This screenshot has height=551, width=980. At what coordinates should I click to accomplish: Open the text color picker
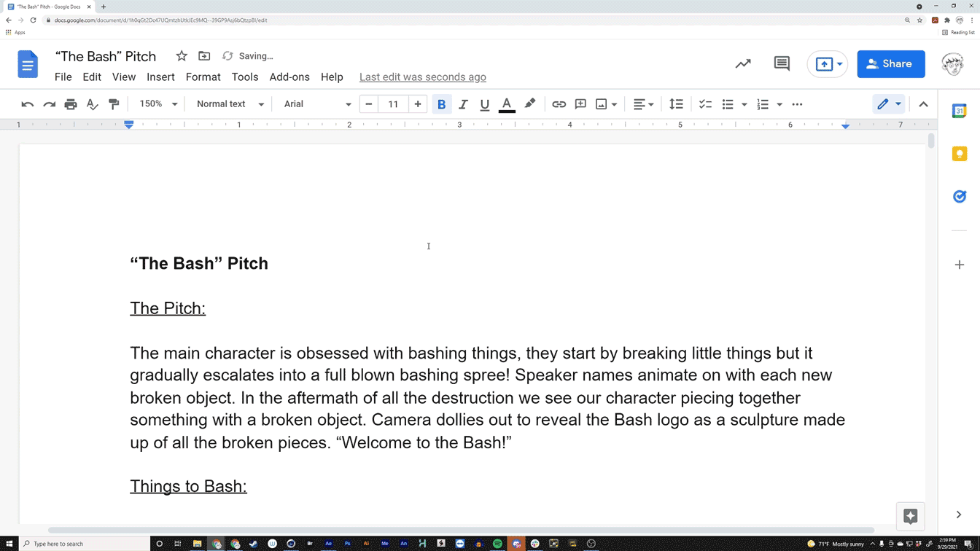coord(506,103)
